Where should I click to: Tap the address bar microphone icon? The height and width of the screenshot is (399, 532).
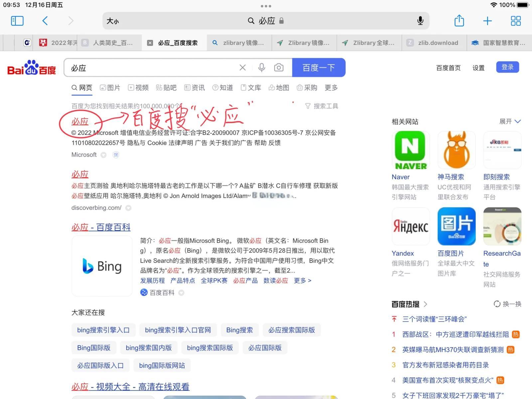tap(420, 21)
